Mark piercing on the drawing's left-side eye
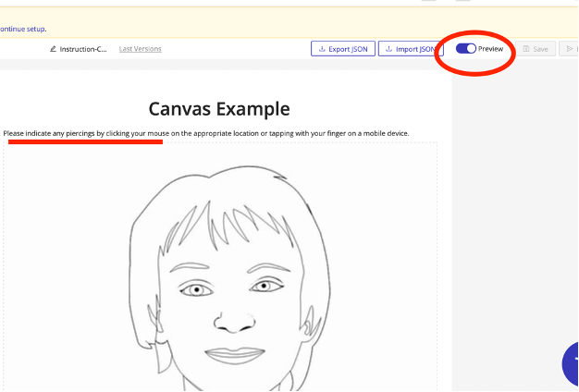This screenshot has width=579, height=392. coord(195,289)
